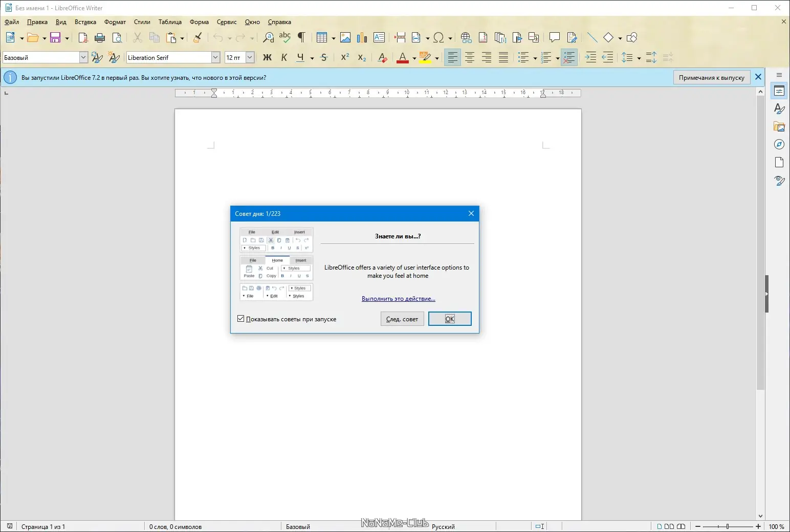Click the "Примечания к выпуску" button
Screen dimensions: 790x532
tap(712, 77)
